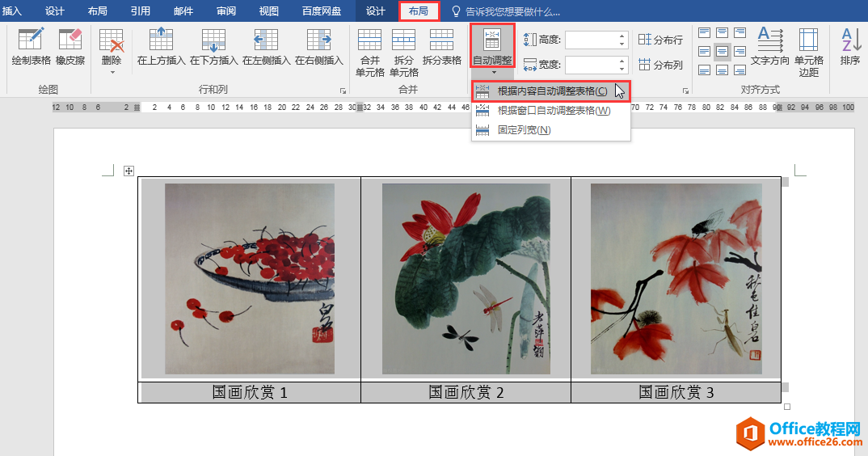Insert row below (在下方插入)
Image resolution: width=868 pixels, height=456 pixels.
(x=213, y=47)
